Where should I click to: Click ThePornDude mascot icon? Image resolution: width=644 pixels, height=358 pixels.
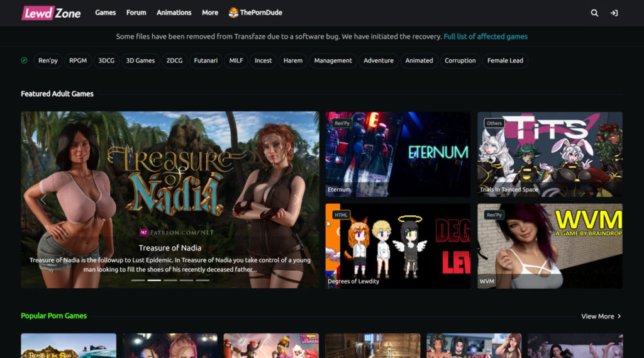[x=233, y=13]
